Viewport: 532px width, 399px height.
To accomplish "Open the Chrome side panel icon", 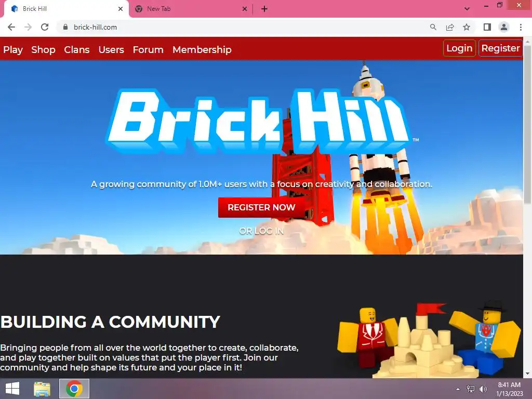I will coord(487,27).
